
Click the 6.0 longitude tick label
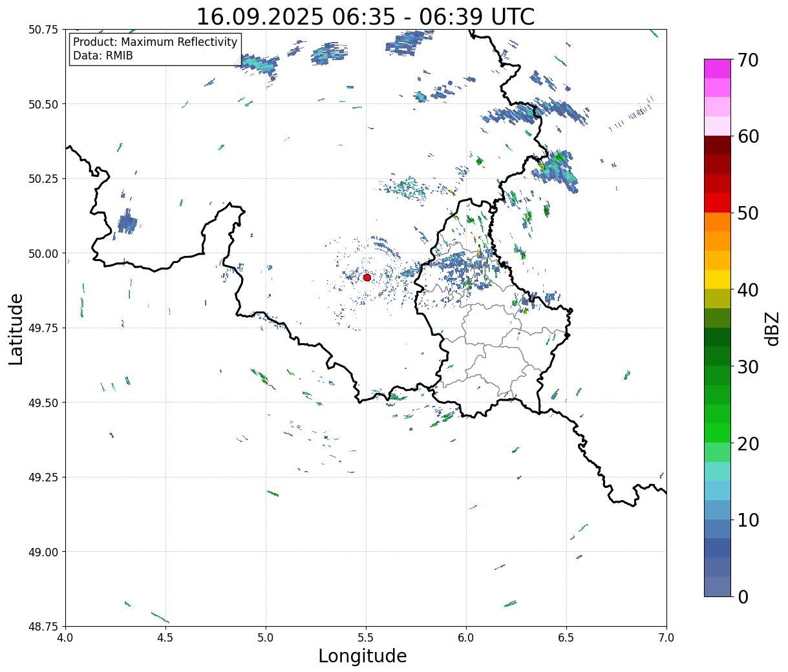tap(466, 638)
